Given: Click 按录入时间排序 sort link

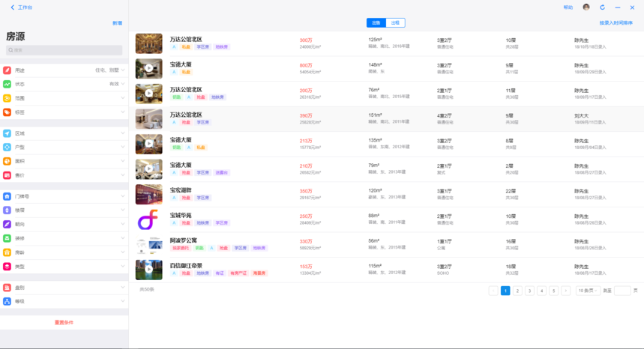Looking at the screenshot, I should [x=616, y=23].
